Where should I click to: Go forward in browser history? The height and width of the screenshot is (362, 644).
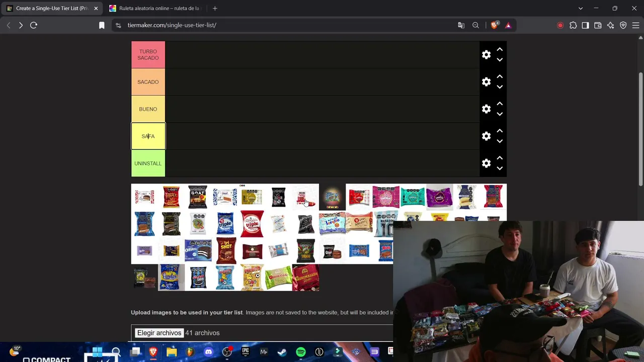click(21, 25)
